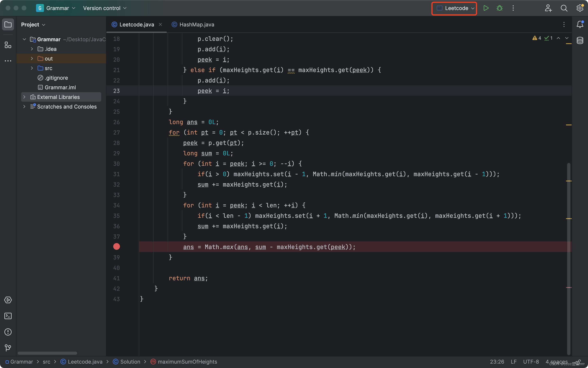Open the Structure tool window icon
This screenshot has height=368, width=588.
pyautogui.click(x=8, y=45)
